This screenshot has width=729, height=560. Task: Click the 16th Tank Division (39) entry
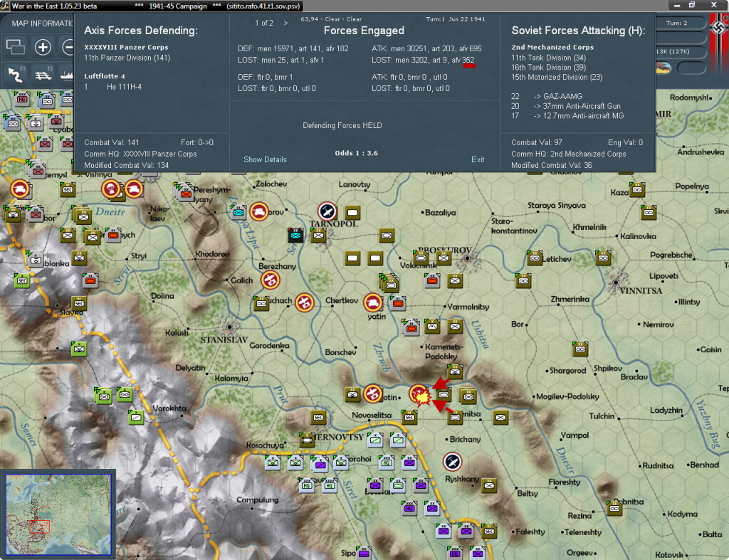[x=549, y=68]
